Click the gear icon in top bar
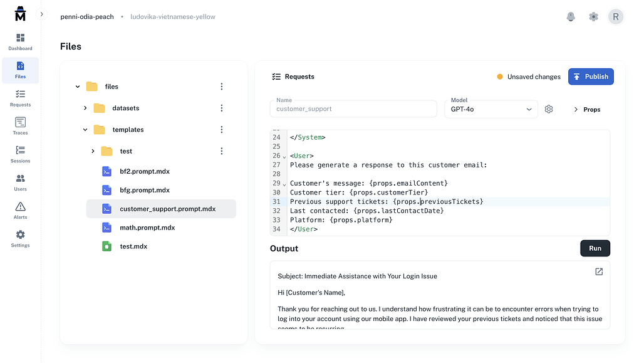This screenshot has height=363, width=644. click(593, 17)
